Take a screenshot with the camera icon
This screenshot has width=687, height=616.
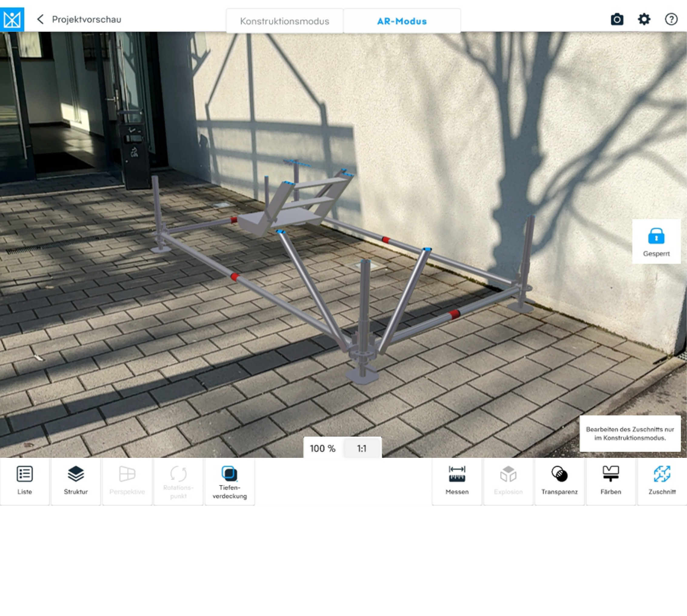click(x=617, y=19)
